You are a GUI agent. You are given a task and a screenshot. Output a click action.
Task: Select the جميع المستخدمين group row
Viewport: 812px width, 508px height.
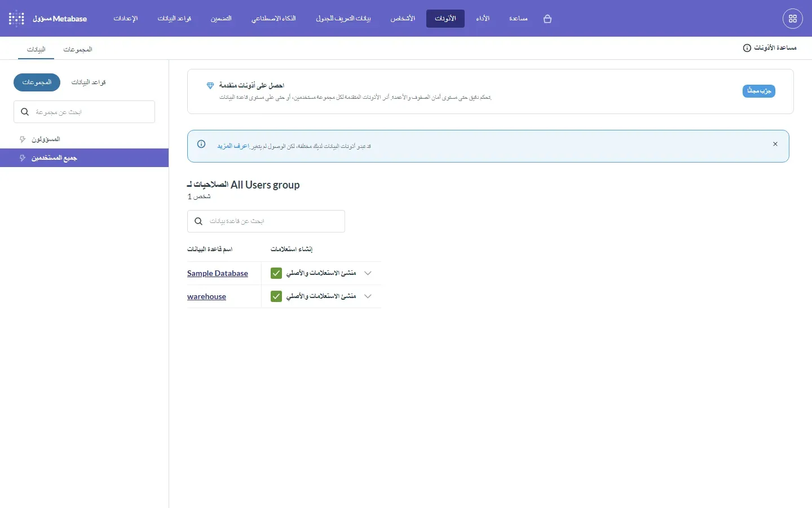click(x=85, y=158)
